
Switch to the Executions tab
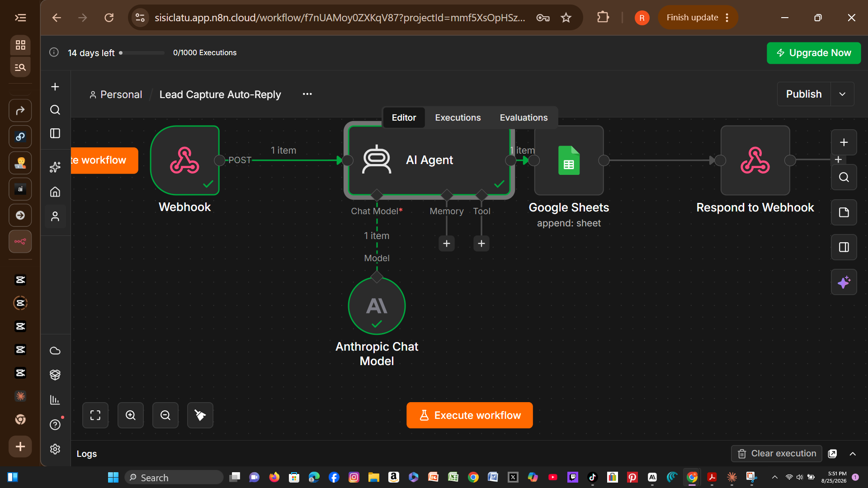point(458,117)
